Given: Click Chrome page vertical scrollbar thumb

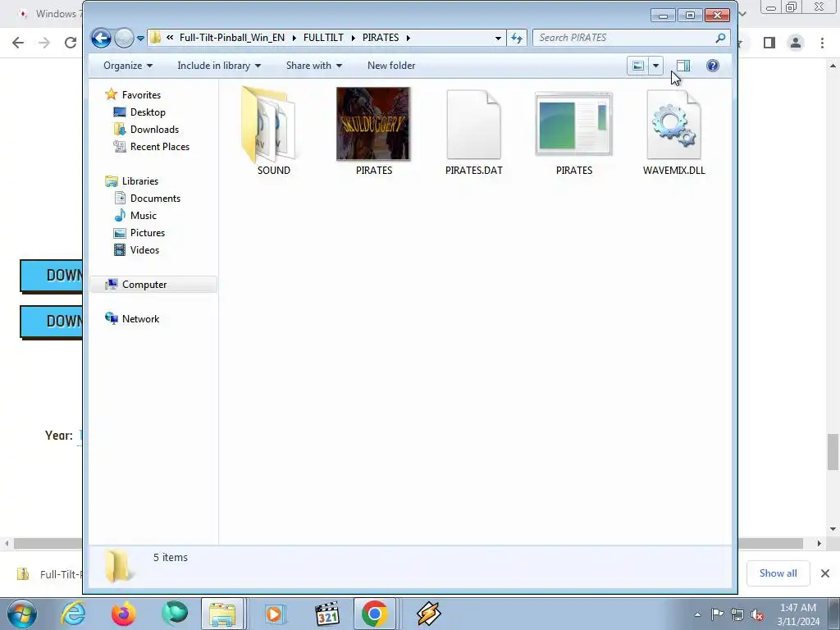Looking at the screenshot, I should tap(833, 452).
